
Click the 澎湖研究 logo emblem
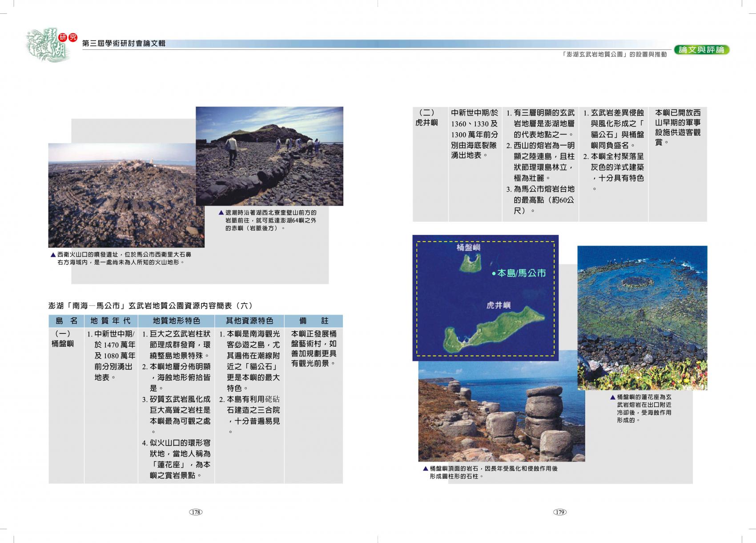pyautogui.click(x=46, y=45)
